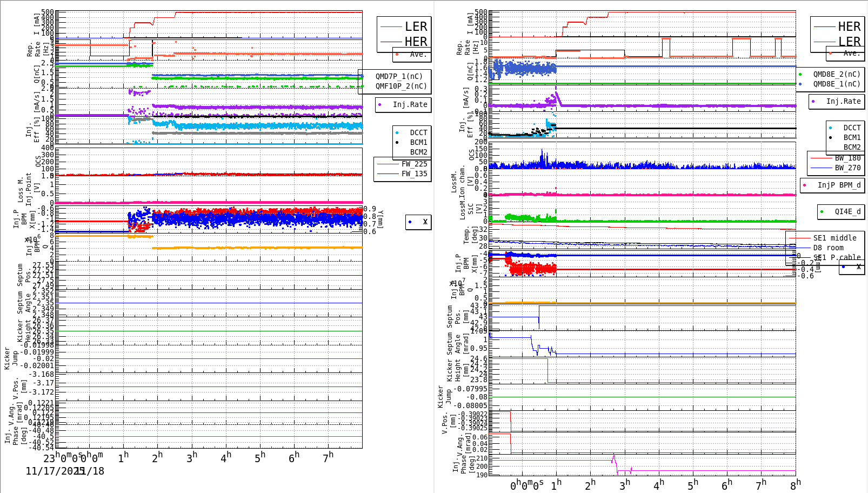The width and height of the screenshot is (868, 493).
Task: Click the 4h time tick on the left plot
Action: click(x=226, y=457)
